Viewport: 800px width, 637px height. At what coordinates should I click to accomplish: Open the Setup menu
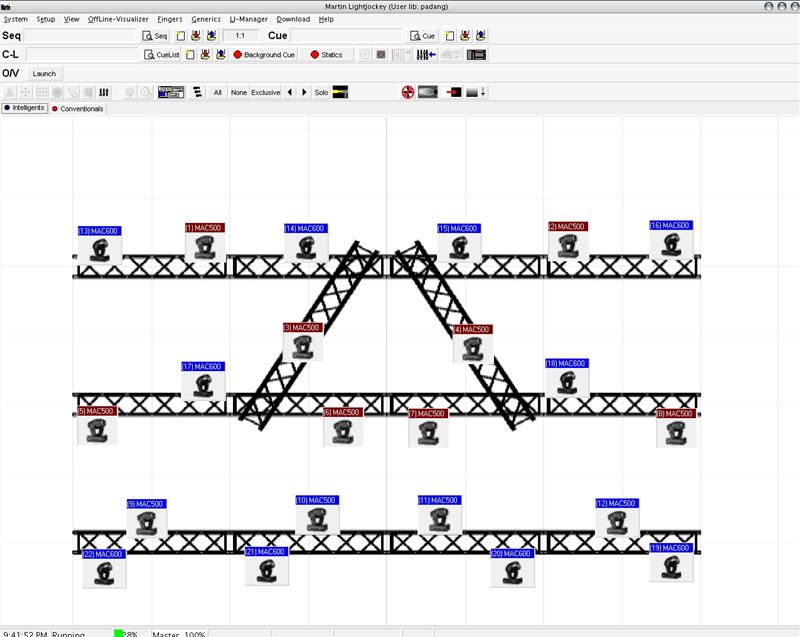point(46,19)
